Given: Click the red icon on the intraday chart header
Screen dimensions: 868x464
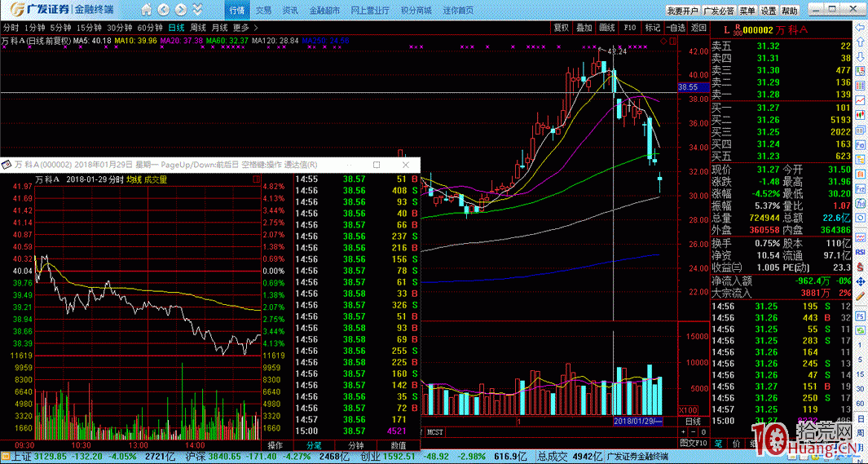Looking at the screenshot, I should pos(256,179).
